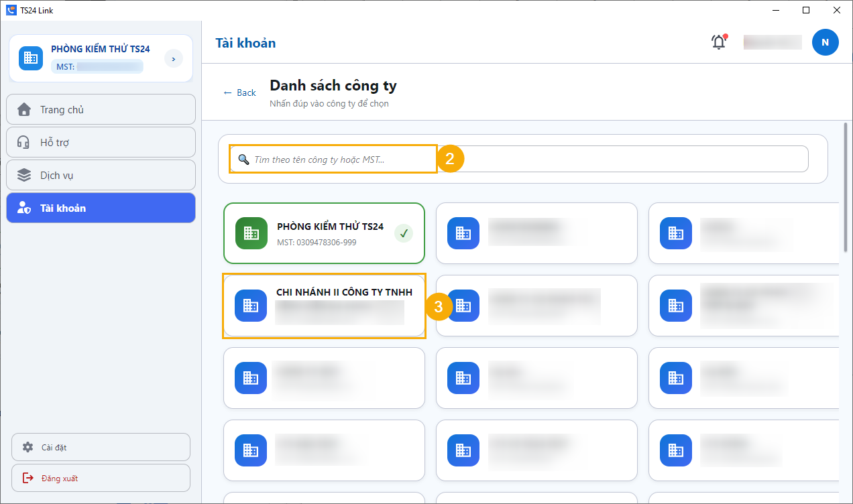
Task: Click the Cài đặt button
Action: tap(101, 447)
